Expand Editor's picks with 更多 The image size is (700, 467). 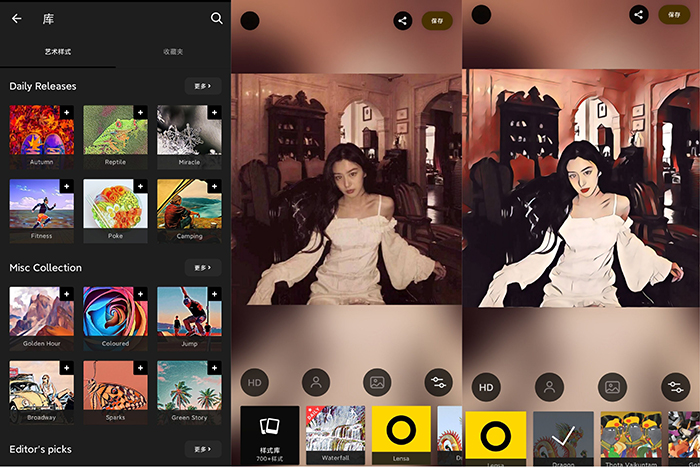pos(202,449)
